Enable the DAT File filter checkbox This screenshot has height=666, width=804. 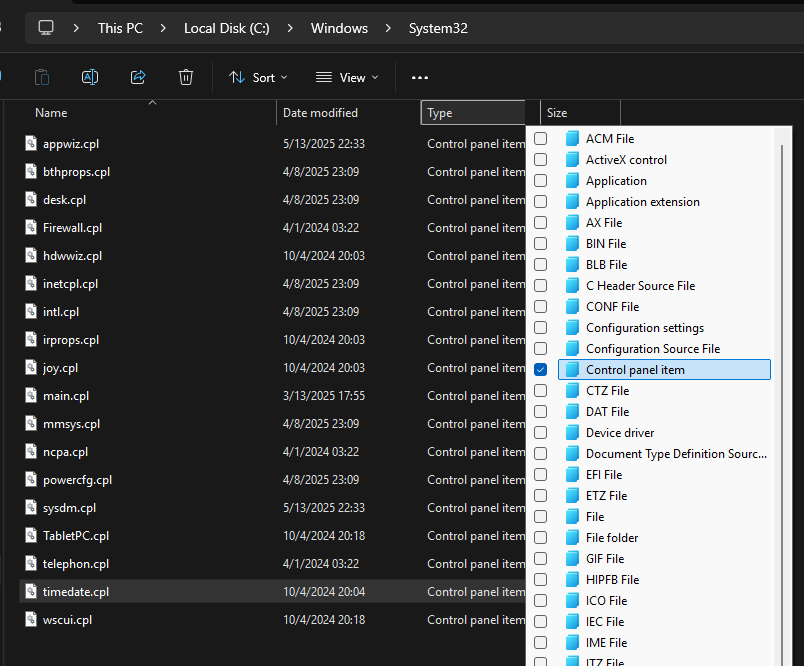pyautogui.click(x=540, y=411)
